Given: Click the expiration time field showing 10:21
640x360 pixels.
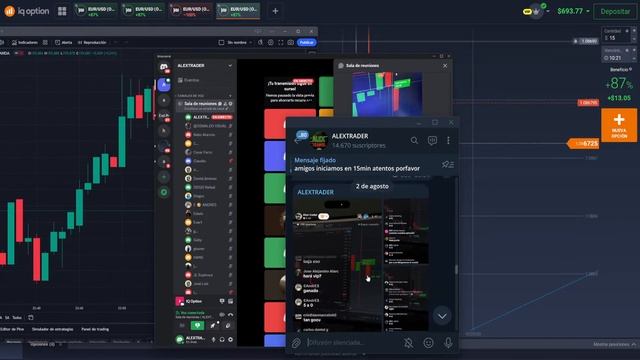Looking at the screenshot, I should point(616,55).
